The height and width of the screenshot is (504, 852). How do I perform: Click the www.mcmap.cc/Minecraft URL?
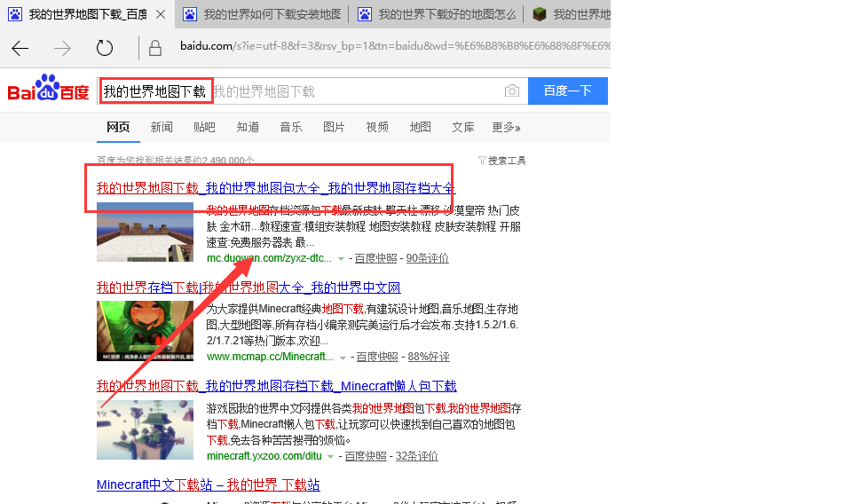[270, 357]
